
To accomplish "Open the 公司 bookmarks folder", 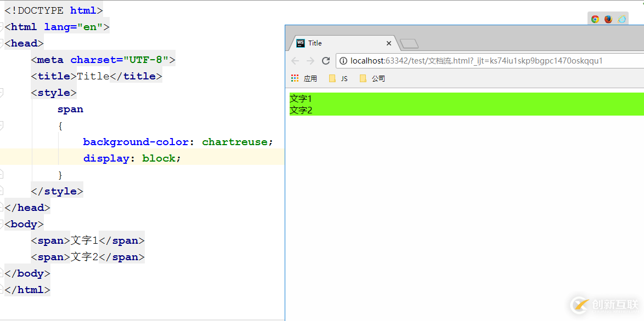I will (372, 78).
